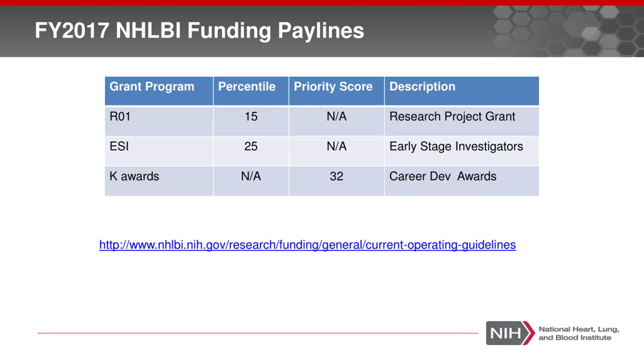The height and width of the screenshot is (362, 644).
Task: Click the Description column header
Action: coord(462,91)
